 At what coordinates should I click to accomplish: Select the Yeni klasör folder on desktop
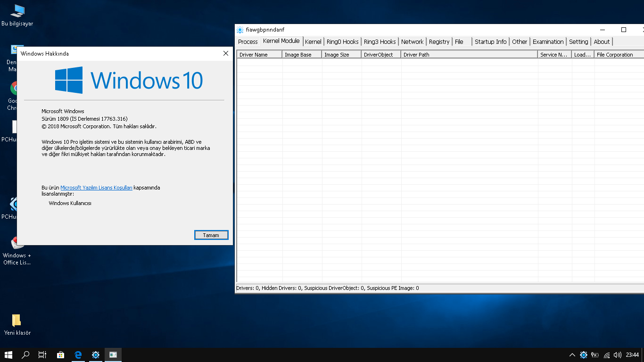pyautogui.click(x=17, y=325)
